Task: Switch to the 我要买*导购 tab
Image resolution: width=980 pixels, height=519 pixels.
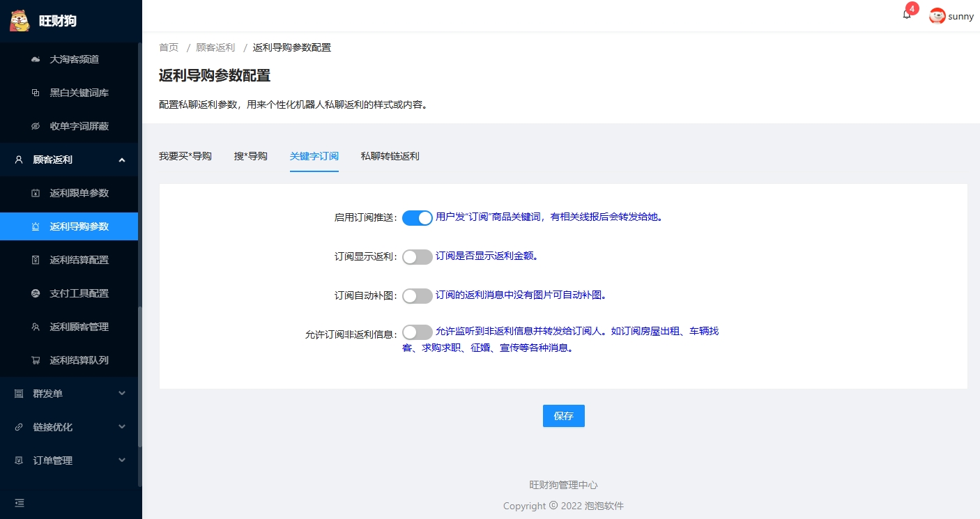Action: [x=185, y=156]
